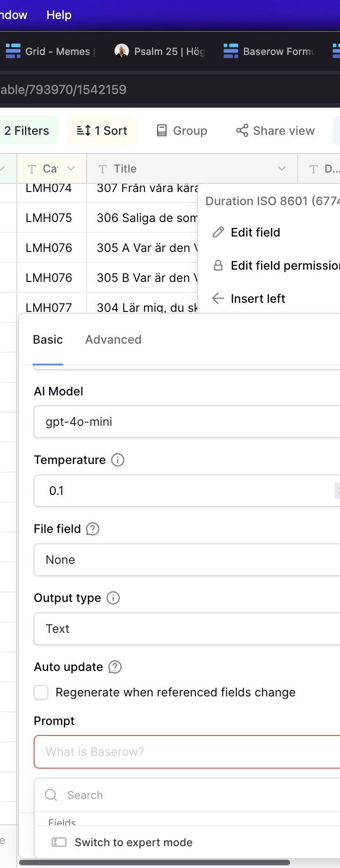Click the Edit field pencil icon
The image size is (340, 868).
point(219,232)
